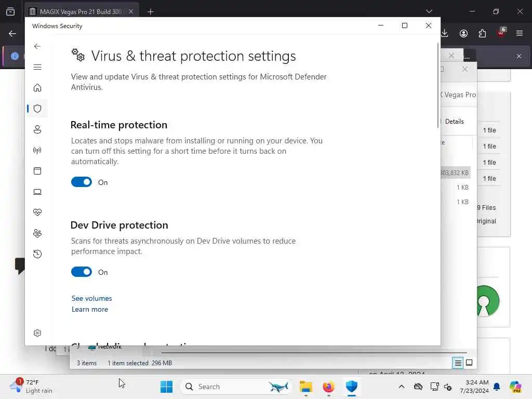This screenshot has width=532, height=399.
Task: Switch File Explorer to details view
Action: point(458,363)
